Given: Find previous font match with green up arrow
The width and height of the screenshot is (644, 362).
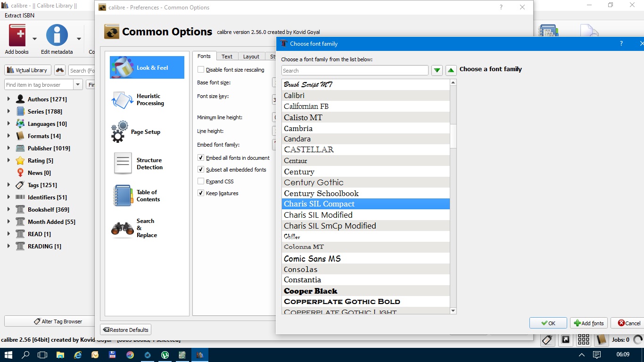Looking at the screenshot, I should pyautogui.click(x=451, y=70).
